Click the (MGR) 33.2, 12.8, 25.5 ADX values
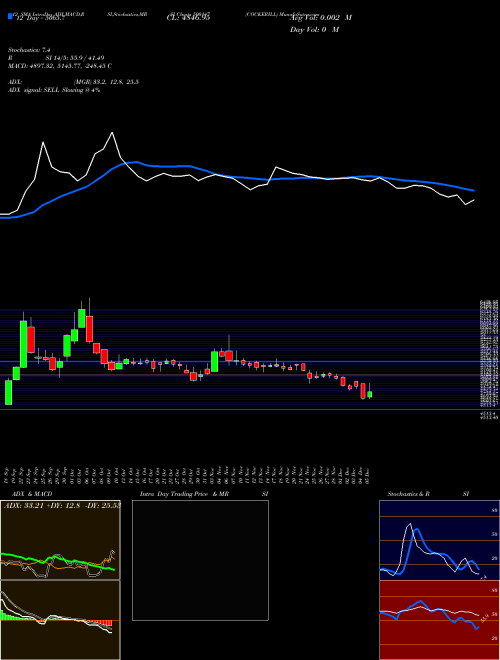 pyautogui.click(x=106, y=82)
